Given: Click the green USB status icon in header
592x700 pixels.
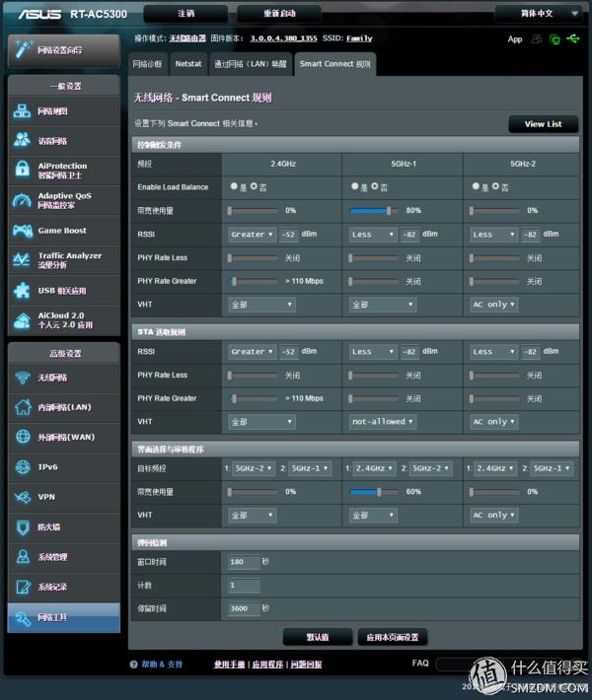Looking at the screenshot, I should pyautogui.click(x=573, y=38).
